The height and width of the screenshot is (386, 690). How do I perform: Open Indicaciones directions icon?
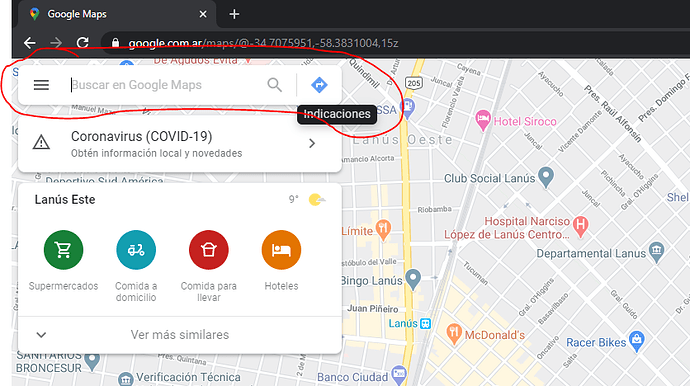coord(319,85)
